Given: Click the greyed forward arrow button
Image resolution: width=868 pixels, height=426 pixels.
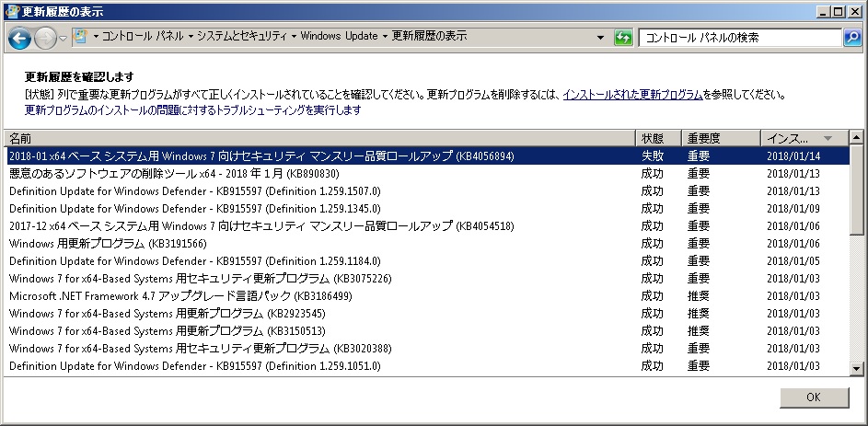Looking at the screenshot, I should (x=45, y=38).
